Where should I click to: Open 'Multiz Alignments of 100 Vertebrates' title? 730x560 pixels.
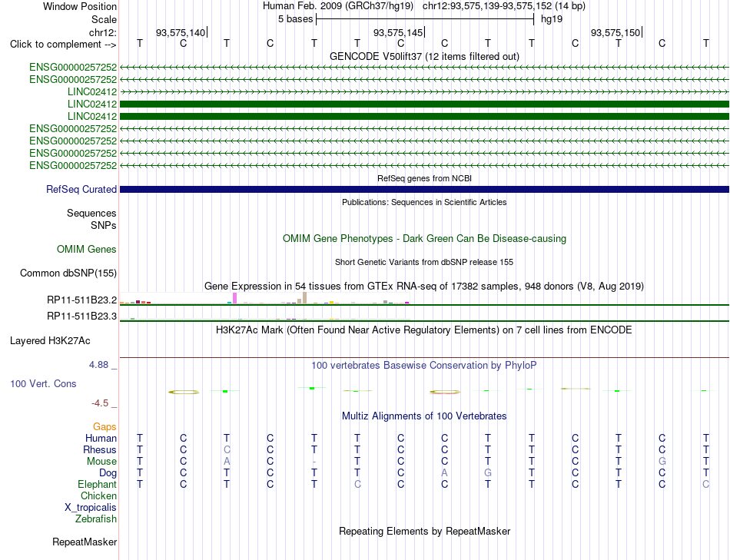click(x=424, y=416)
